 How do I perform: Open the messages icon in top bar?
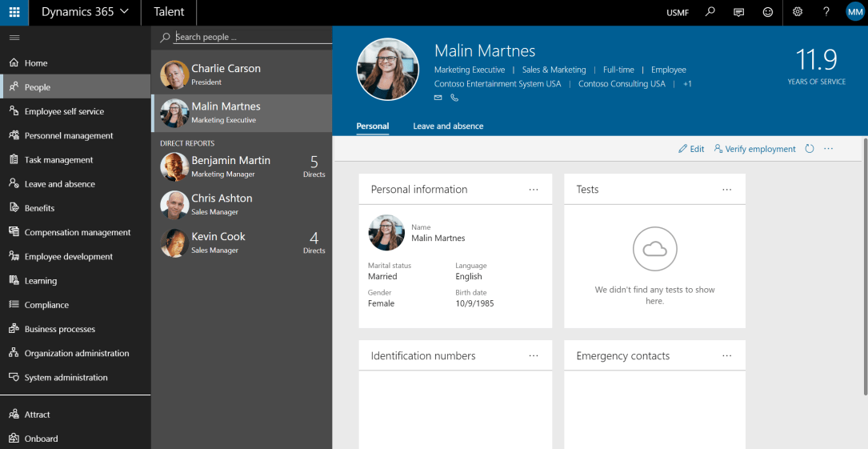[738, 12]
